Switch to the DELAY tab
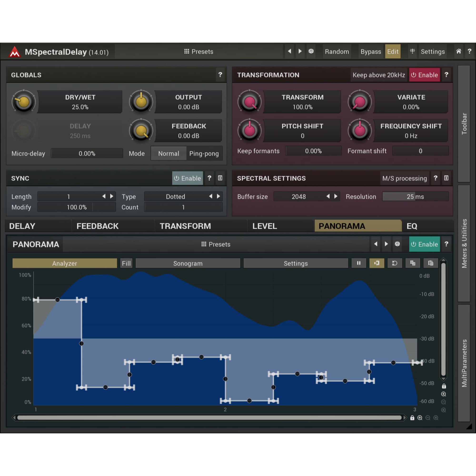The height and width of the screenshot is (476, 476). click(x=38, y=226)
